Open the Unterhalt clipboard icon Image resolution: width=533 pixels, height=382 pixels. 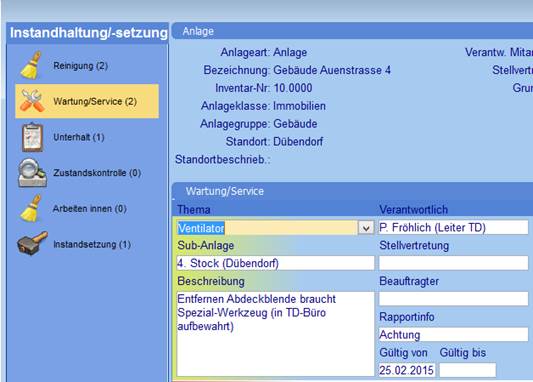click(x=33, y=137)
